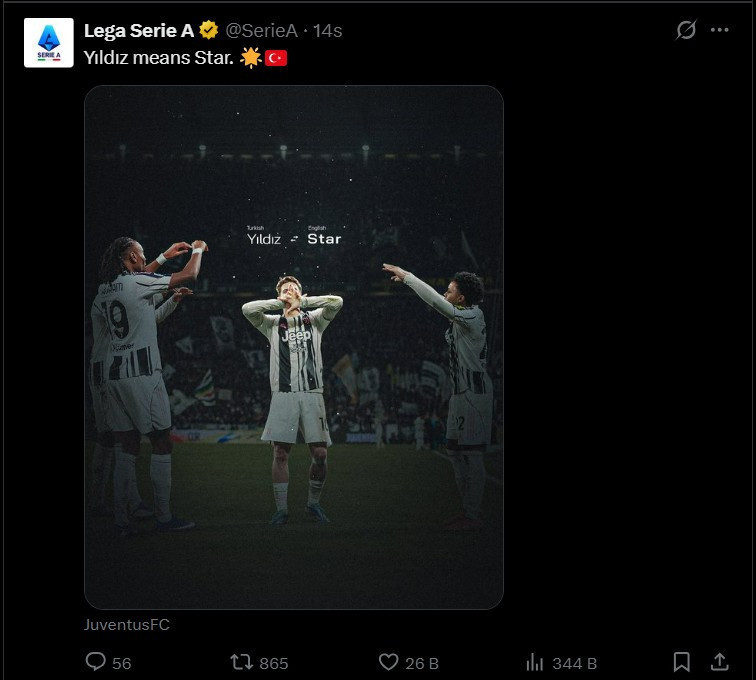Click the Lega Serie A profile avatar

point(48,43)
